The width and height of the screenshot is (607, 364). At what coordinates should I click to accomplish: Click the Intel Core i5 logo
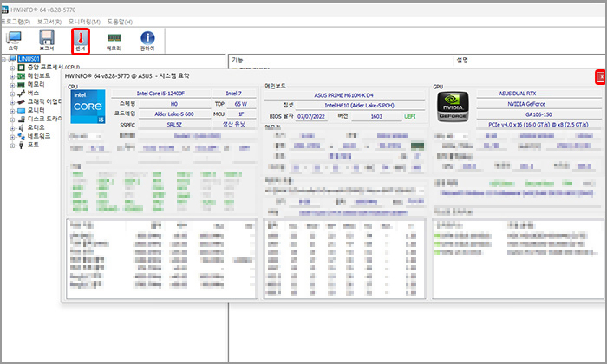click(88, 107)
